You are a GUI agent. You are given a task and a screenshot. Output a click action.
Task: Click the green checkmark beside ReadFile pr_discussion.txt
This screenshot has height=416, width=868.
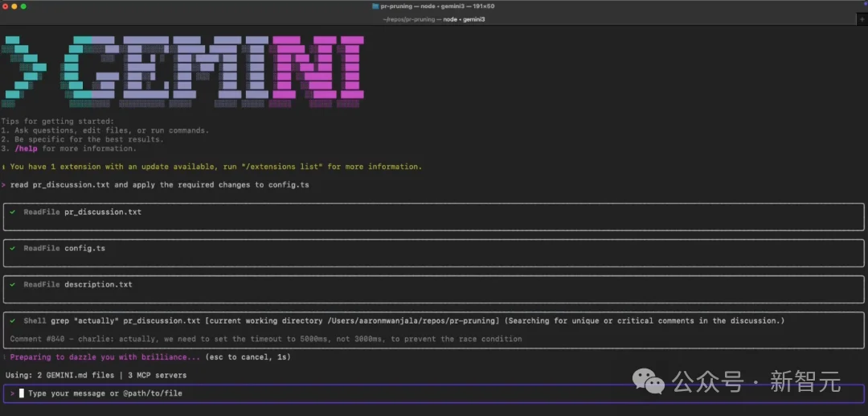tap(13, 212)
